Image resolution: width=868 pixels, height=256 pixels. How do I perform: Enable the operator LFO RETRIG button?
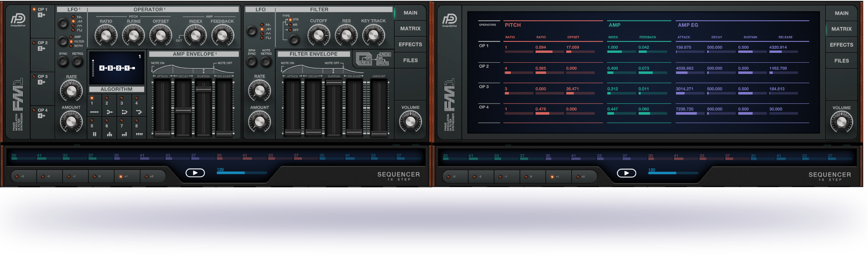pos(77,61)
